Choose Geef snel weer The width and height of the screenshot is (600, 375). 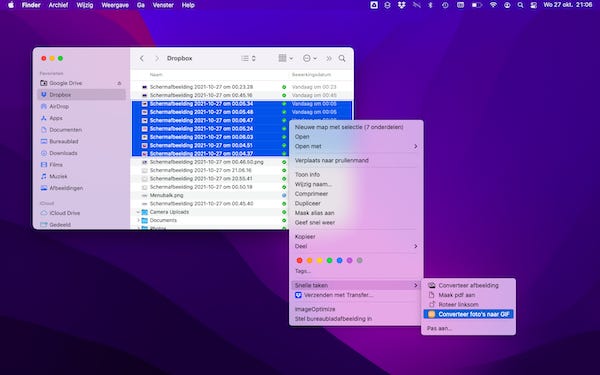click(x=356, y=222)
